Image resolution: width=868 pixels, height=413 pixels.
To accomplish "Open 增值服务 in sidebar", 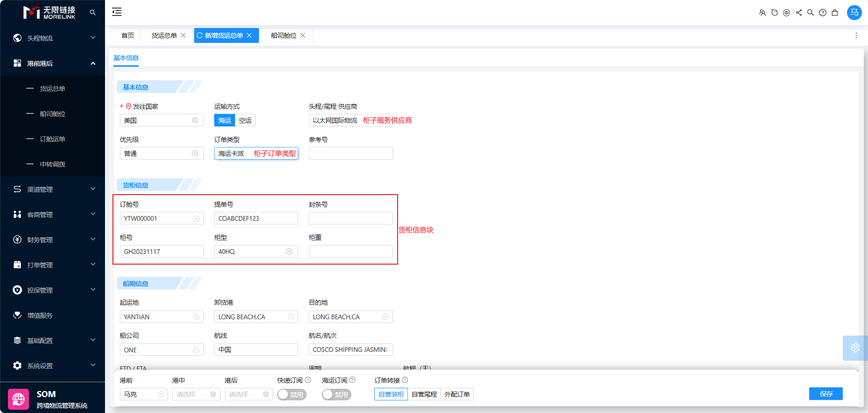I will pos(53,315).
